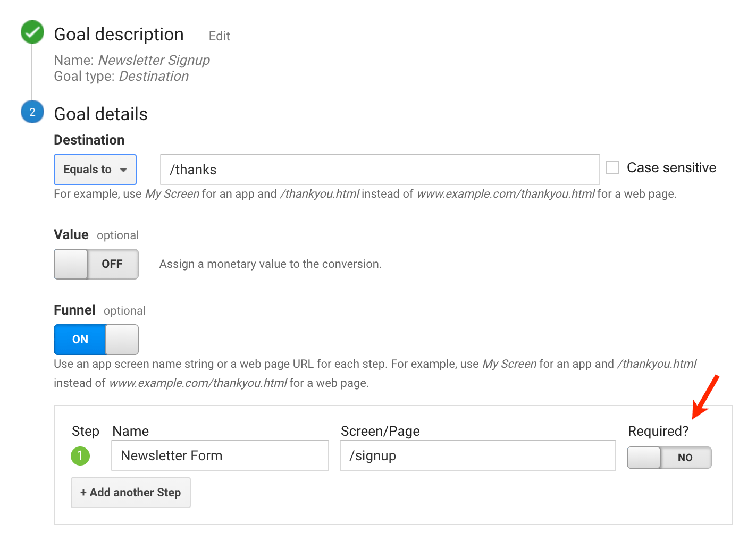Click the Destination field containing /thanks
This screenshot has height=549, width=756.
point(380,169)
